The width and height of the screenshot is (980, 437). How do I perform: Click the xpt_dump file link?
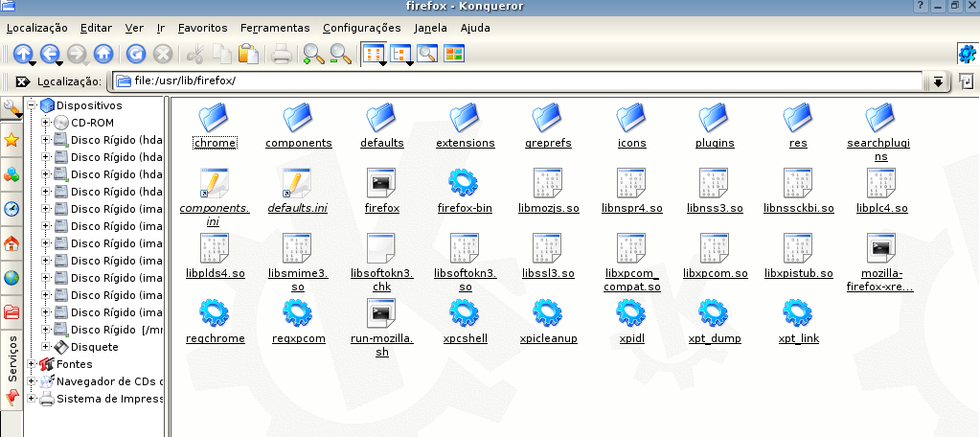click(715, 338)
